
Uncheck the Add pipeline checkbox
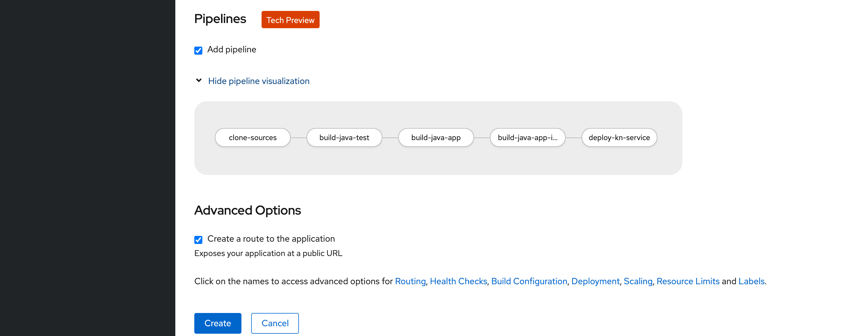pos(198,50)
